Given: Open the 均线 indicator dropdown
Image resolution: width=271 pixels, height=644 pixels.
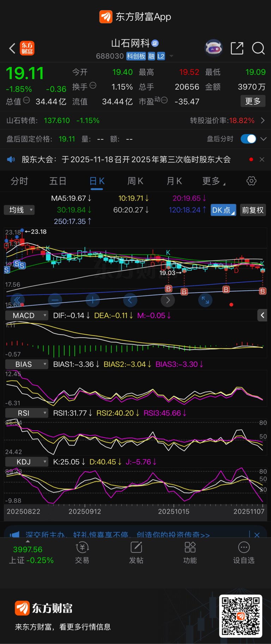Looking at the screenshot, I should tap(19, 210).
